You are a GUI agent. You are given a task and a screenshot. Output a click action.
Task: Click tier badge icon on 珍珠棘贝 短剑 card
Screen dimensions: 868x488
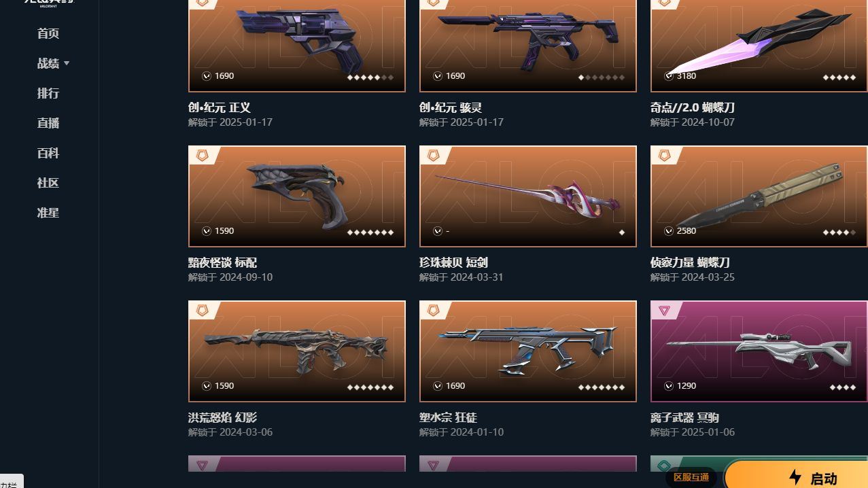(433, 156)
